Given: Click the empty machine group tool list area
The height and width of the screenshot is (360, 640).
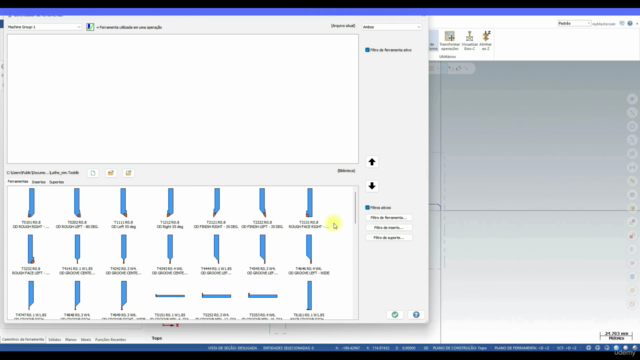Looking at the screenshot, I should coord(182,99).
